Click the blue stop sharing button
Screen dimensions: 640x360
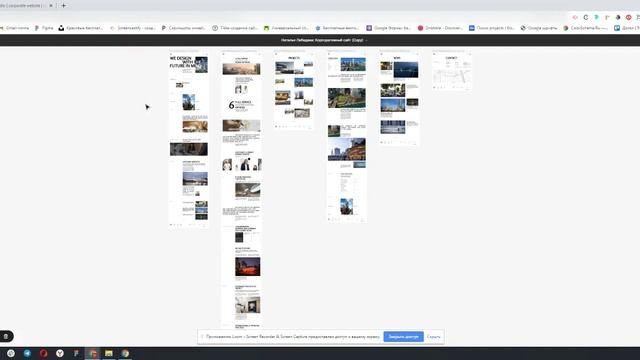(403, 337)
